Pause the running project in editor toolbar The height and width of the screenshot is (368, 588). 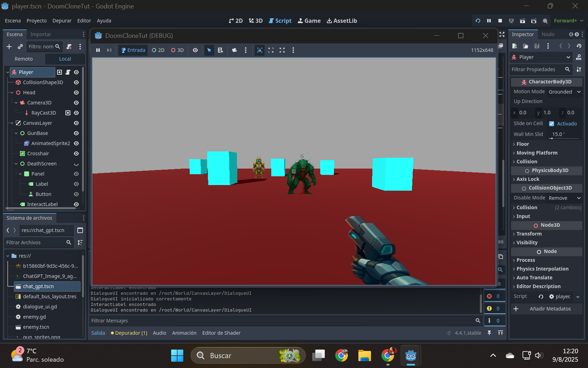(489, 21)
